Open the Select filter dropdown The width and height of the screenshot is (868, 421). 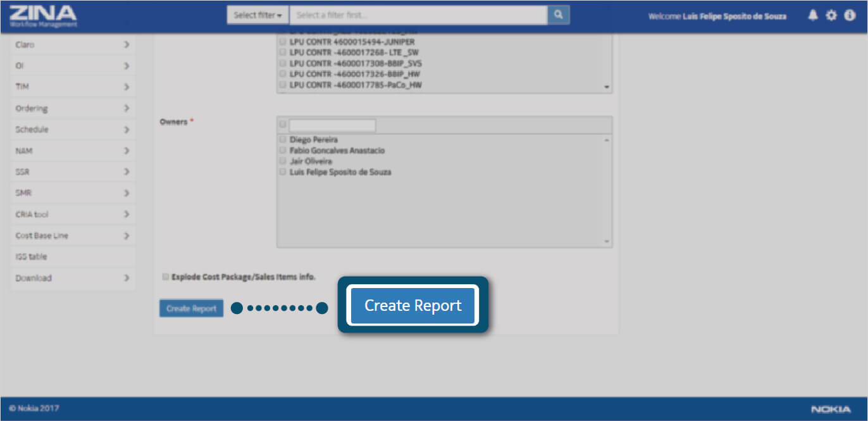click(257, 15)
